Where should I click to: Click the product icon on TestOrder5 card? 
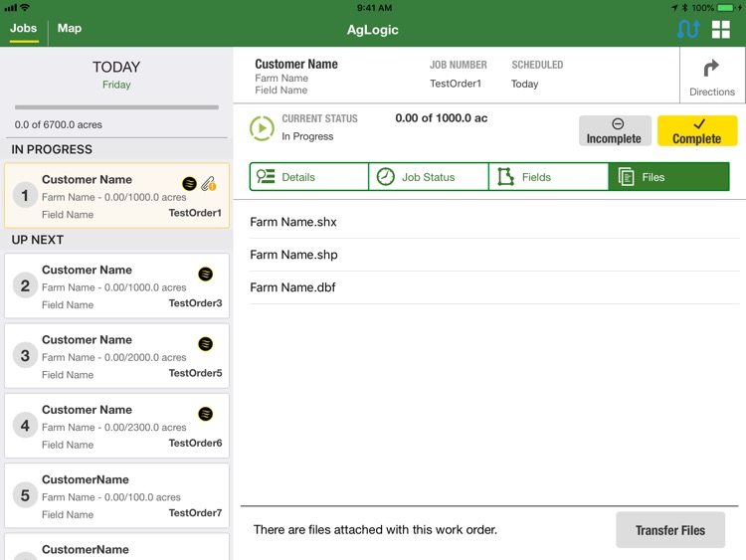click(x=206, y=343)
